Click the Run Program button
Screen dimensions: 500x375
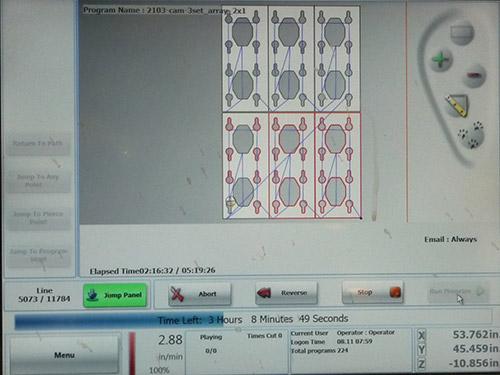(x=457, y=292)
